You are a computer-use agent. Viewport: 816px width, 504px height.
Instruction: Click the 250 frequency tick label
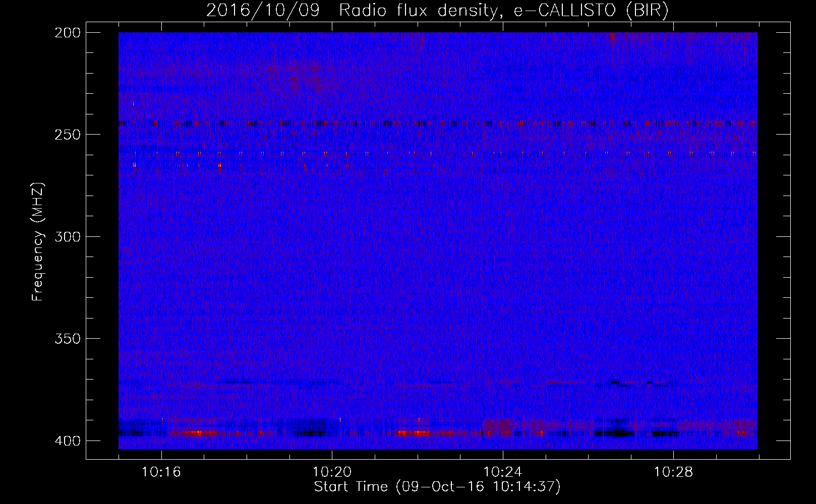tap(67, 135)
